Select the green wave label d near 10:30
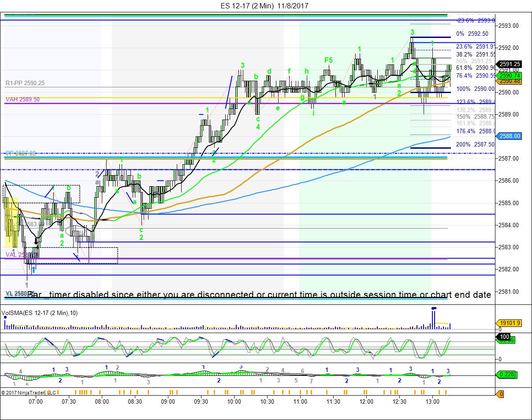The height and width of the screenshot is (420, 532). (x=269, y=71)
